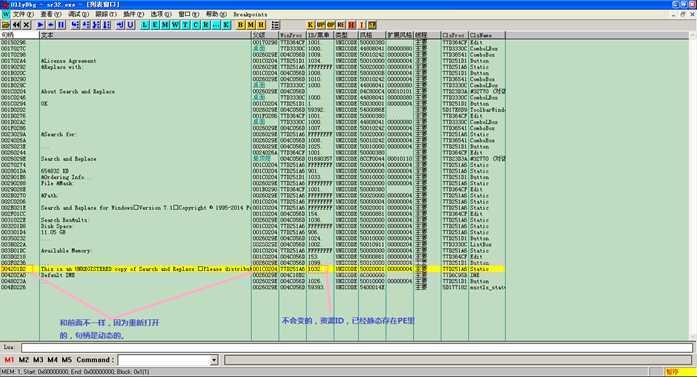Click the Pause execution toolbar icon
697x377 pixels.
coord(62,25)
